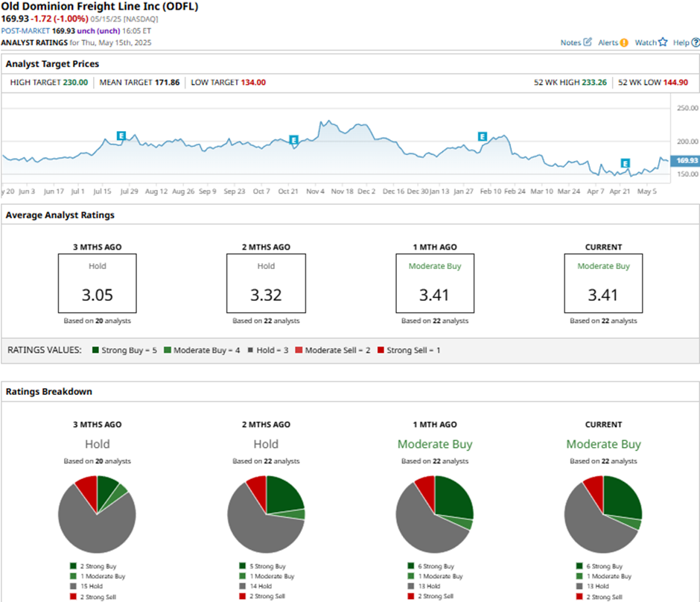Image resolution: width=700 pixels, height=602 pixels.
Task: Click the orange Alerts exclamation icon
Action: (x=624, y=42)
